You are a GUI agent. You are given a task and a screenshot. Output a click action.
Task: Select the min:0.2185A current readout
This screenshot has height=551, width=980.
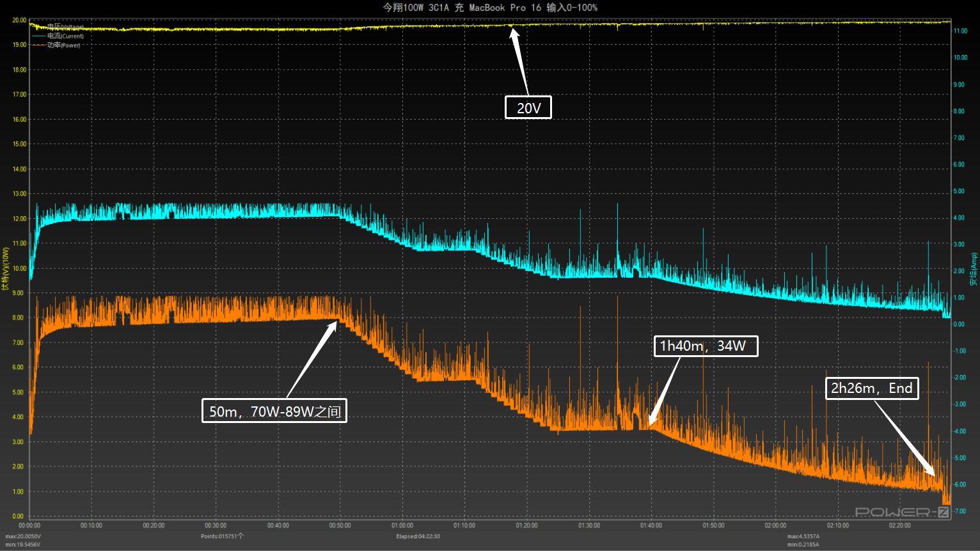(803, 545)
